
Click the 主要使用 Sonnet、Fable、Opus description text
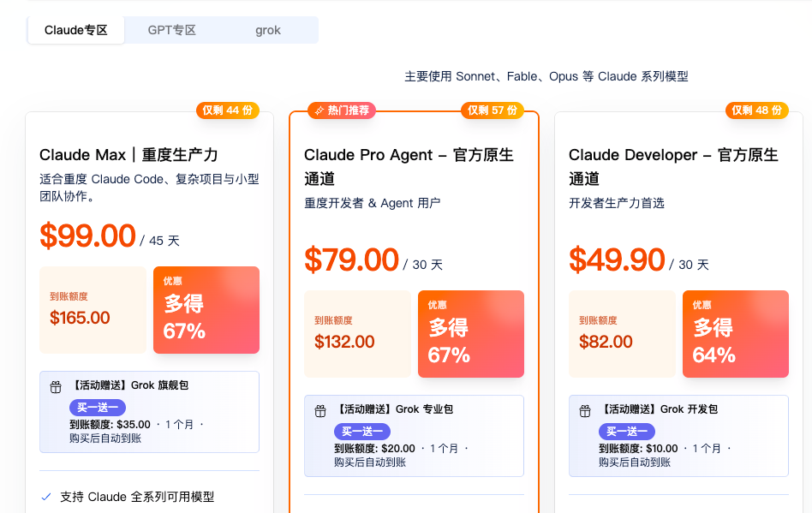546,76
